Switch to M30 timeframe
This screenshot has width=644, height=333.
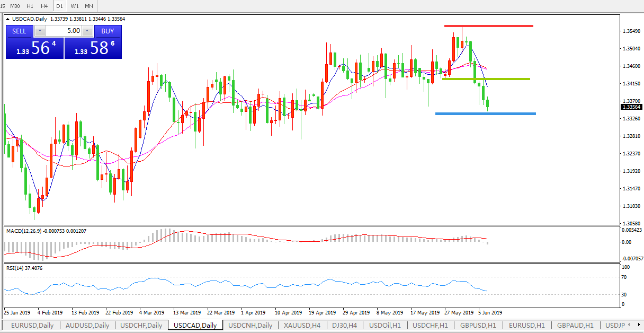click(x=15, y=6)
